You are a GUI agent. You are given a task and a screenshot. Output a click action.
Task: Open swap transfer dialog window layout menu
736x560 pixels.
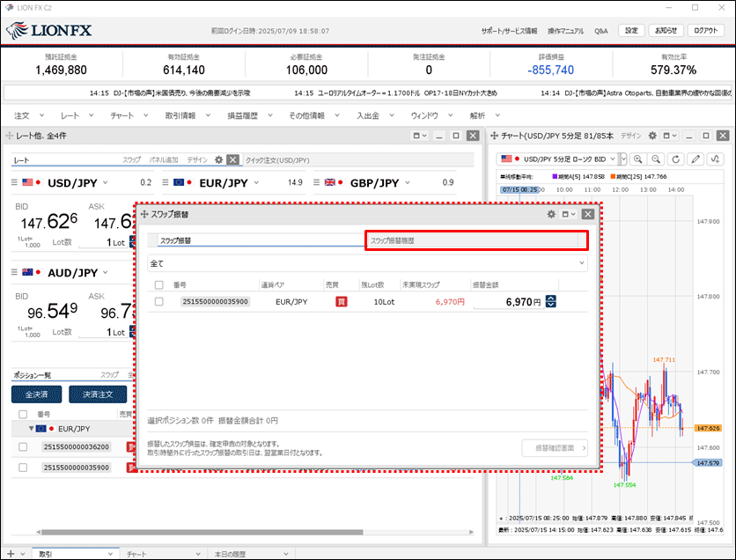pos(569,214)
